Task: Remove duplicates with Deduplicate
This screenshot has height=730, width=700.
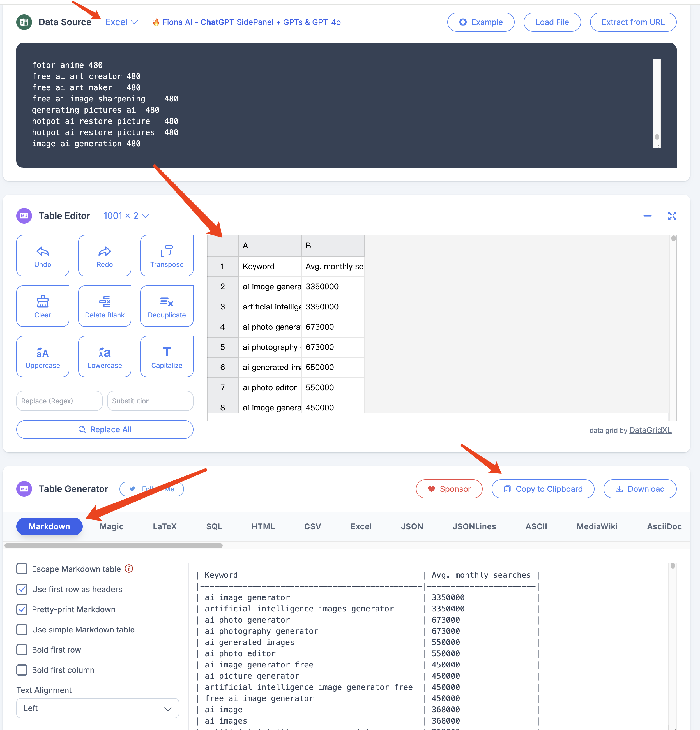Action: pyautogui.click(x=167, y=306)
